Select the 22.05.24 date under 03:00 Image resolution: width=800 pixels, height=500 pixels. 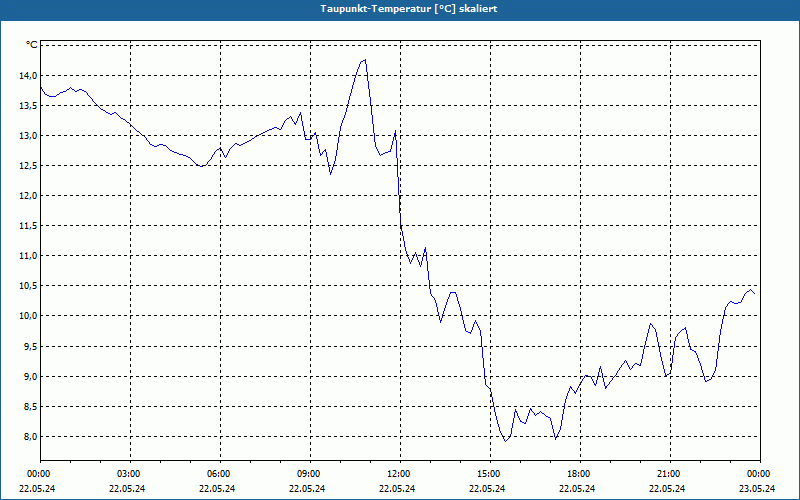click(x=128, y=488)
